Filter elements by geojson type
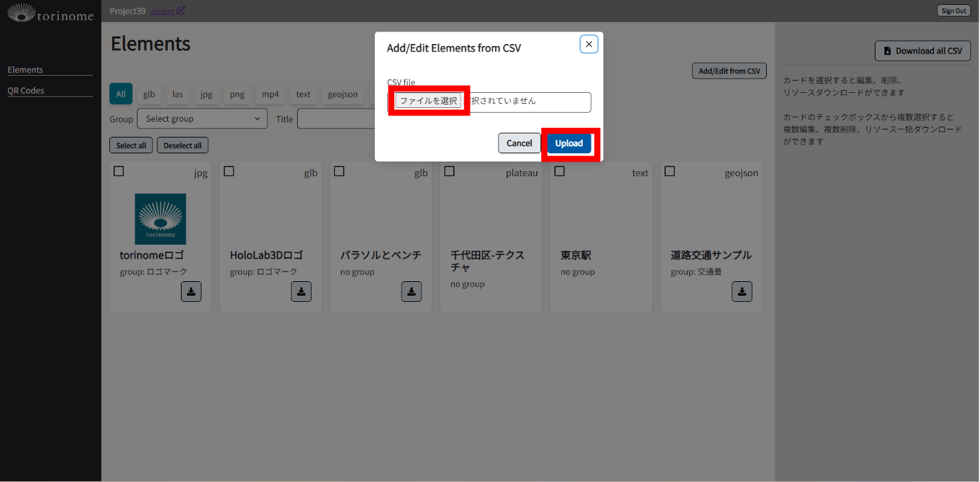 pyautogui.click(x=342, y=94)
